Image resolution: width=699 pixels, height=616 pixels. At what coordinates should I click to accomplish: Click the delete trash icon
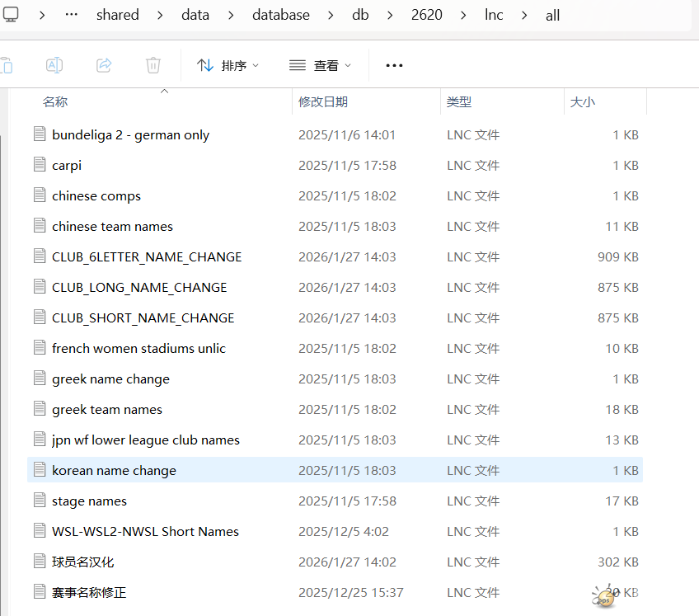(153, 65)
